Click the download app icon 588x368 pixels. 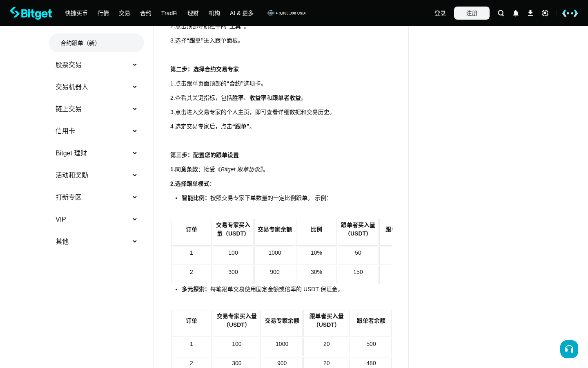coord(530,13)
